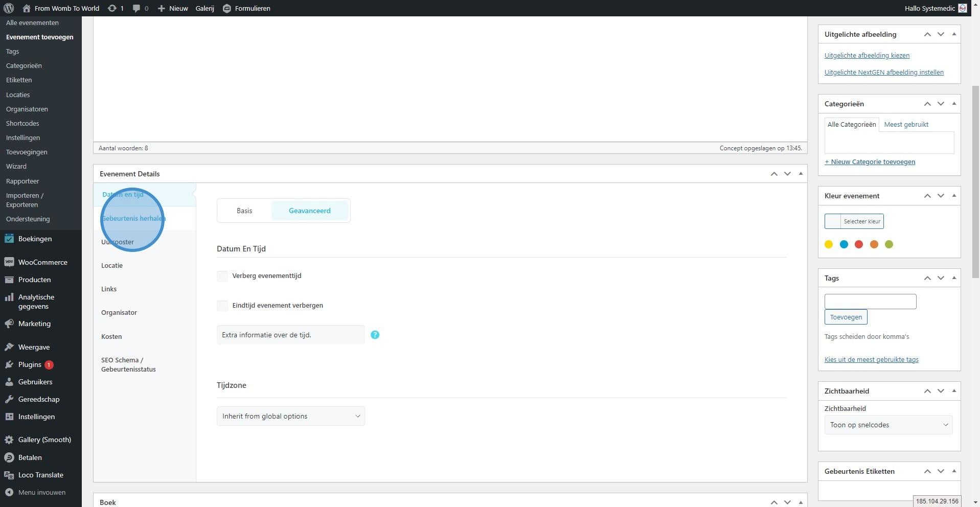Click the help icon beside extra time info
Viewport: 980px width, 507px height.
tap(375, 335)
